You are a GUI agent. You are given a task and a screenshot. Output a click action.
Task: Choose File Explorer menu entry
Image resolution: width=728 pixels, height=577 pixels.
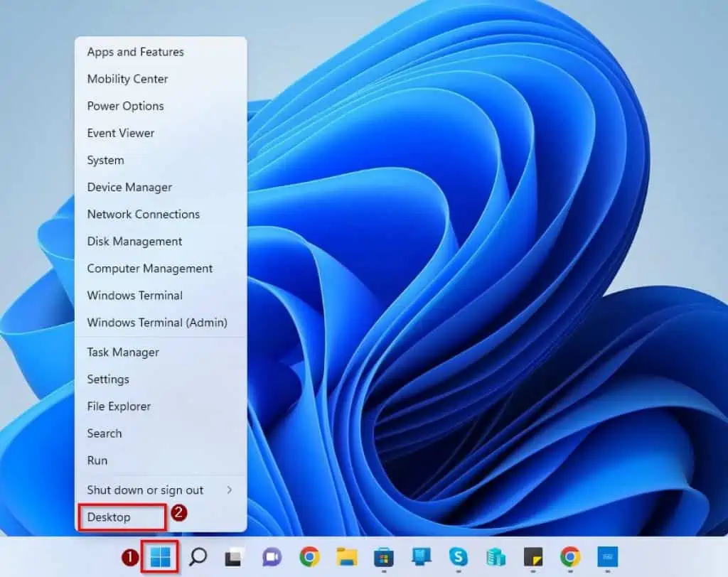click(161, 406)
